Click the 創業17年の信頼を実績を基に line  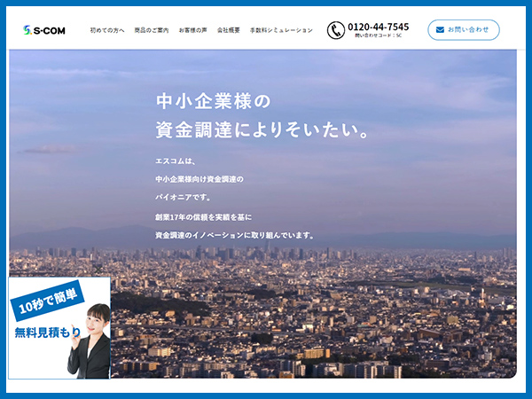pos(204,217)
